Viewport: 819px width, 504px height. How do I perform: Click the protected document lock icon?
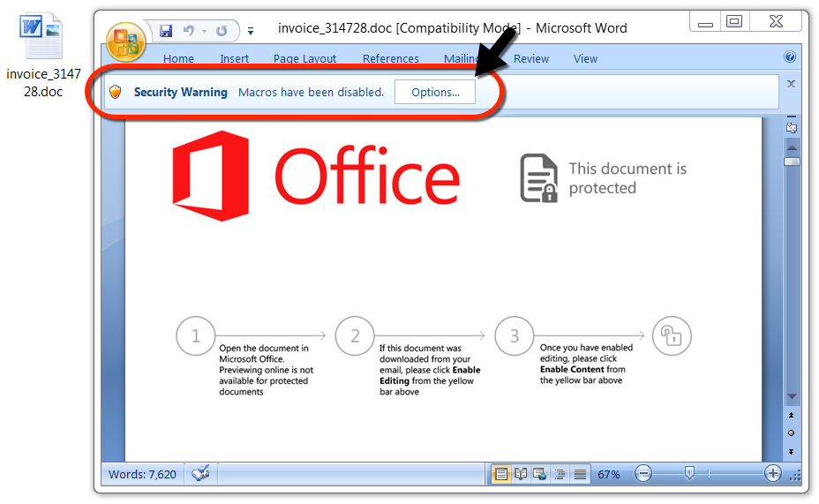coord(538,178)
